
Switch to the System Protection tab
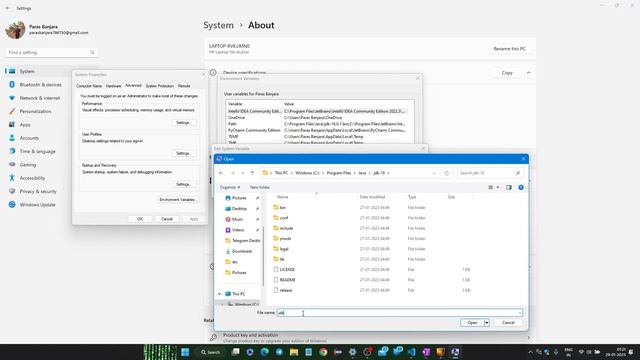pos(160,86)
